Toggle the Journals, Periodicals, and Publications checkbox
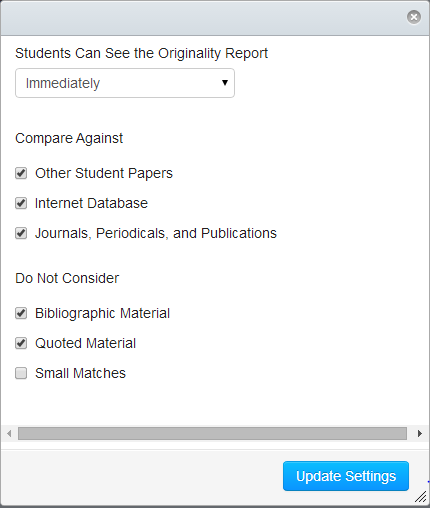This screenshot has width=430, height=508. coord(21,233)
